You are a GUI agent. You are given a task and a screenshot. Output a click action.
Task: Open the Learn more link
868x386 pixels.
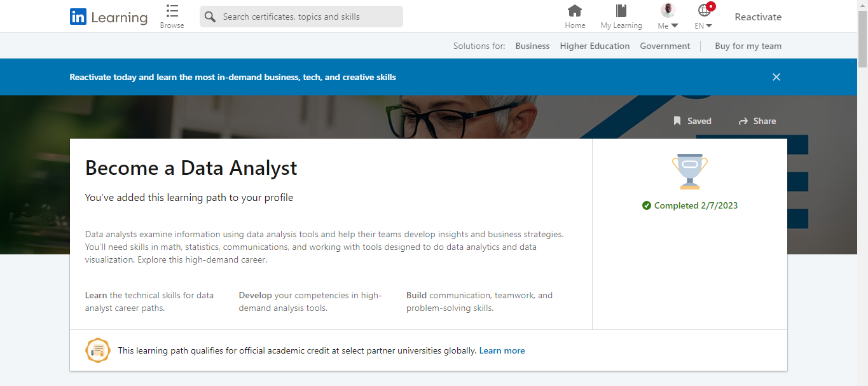pyautogui.click(x=502, y=350)
